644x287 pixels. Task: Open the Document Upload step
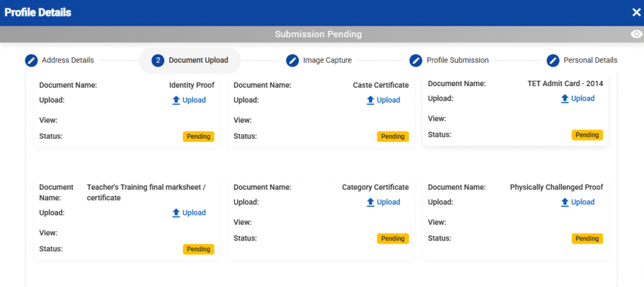coord(198,60)
